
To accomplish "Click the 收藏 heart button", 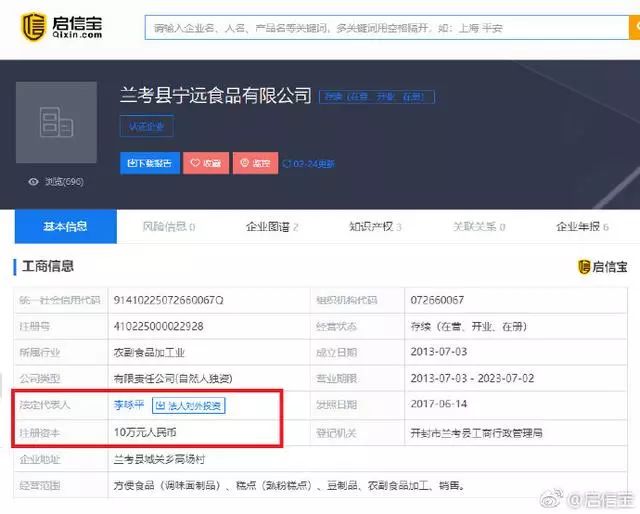I will point(206,163).
